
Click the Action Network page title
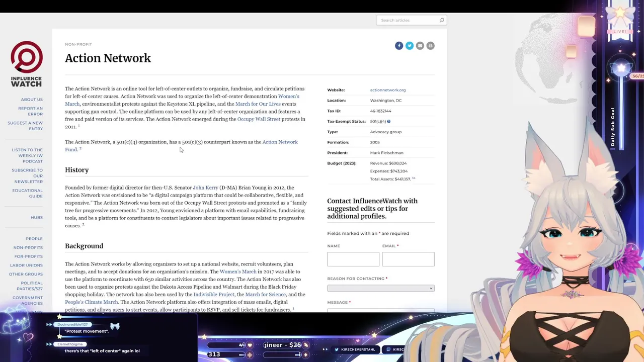click(x=108, y=58)
